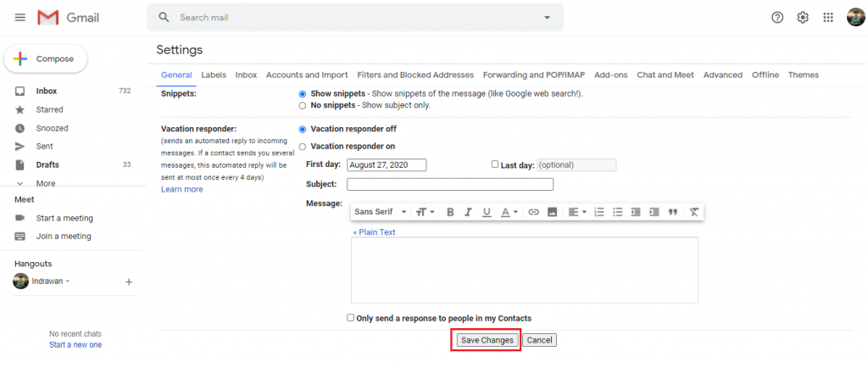The height and width of the screenshot is (368, 868).
Task: Open the Filters and Blocked Addresses tab
Action: point(415,75)
